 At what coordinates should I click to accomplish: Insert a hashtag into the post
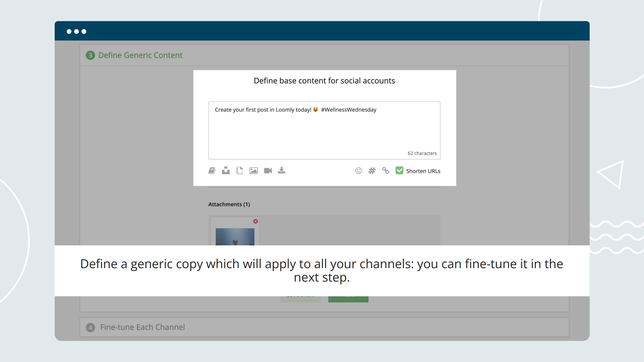[x=372, y=171]
